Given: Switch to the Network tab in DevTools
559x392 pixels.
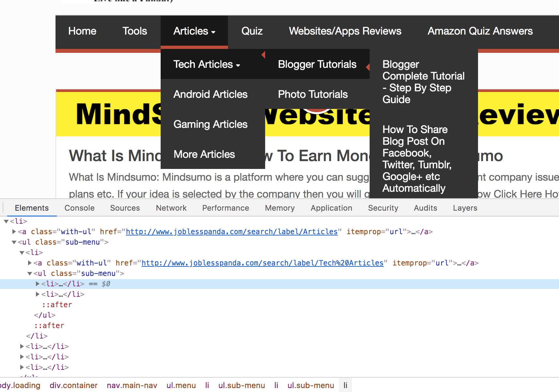Looking at the screenshot, I should pyautogui.click(x=171, y=208).
